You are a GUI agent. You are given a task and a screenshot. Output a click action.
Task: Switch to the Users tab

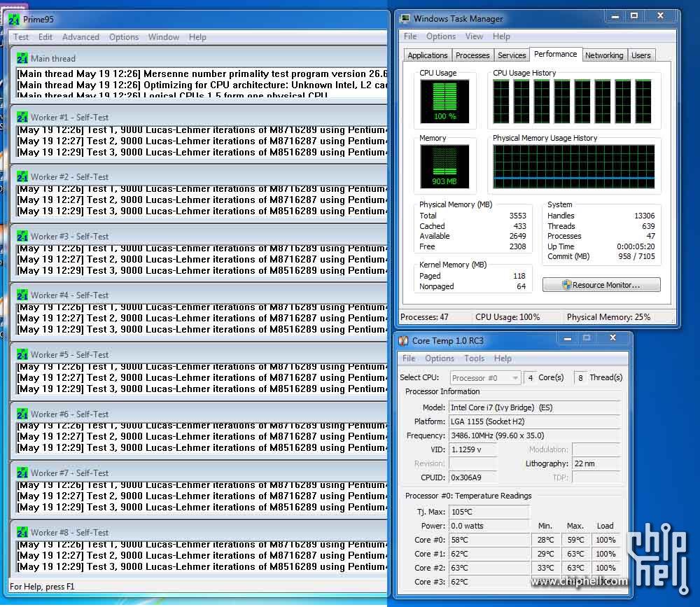pyautogui.click(x=640, y=55)
